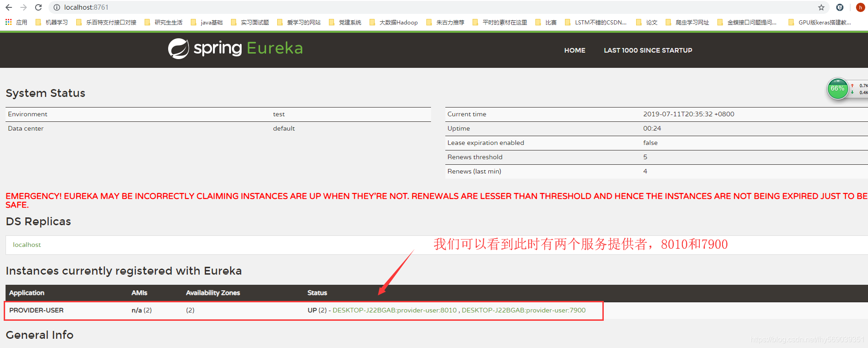The height and width of the screenshot is (348, 868).
Task: Open the 党建系统 bookmark folder
Action: tap(345, 22)
